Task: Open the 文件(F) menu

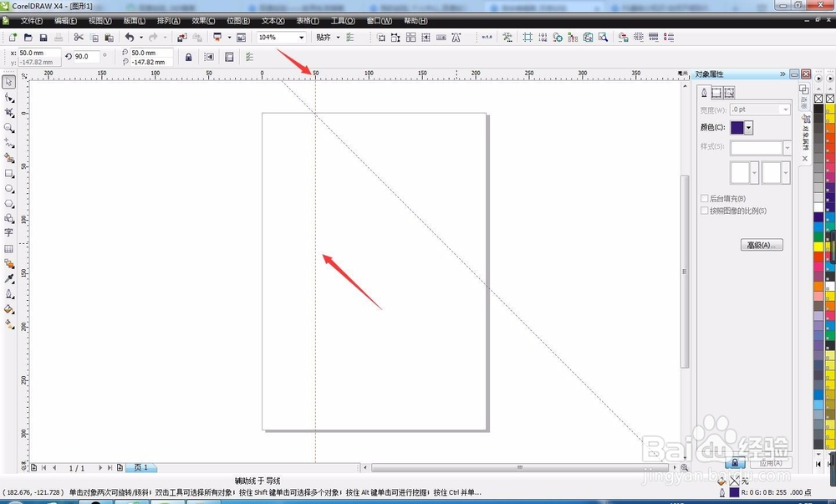Action: 32,21
